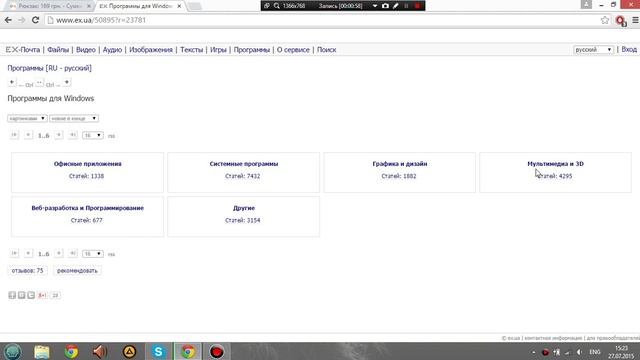Screen dimensions: 640x360
Task: Take a screenshot with the recorder camera icon
Action: [x=385, y=6]
